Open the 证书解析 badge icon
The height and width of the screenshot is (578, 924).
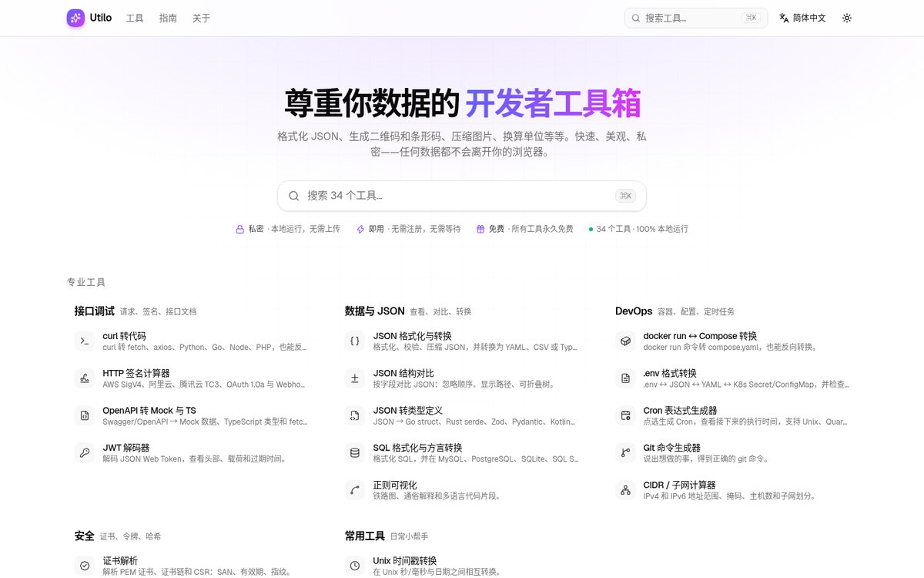coord(85,566)
